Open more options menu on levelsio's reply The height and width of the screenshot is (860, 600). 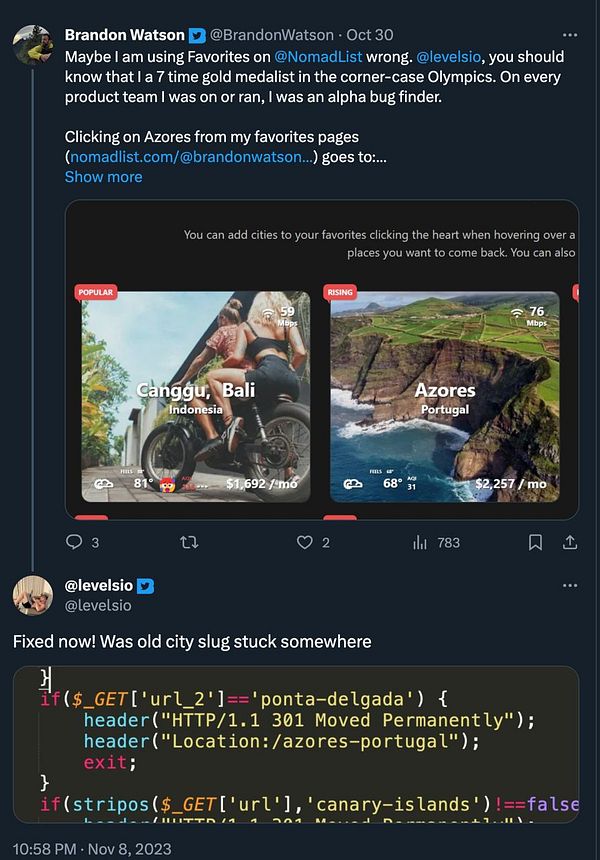570,586
